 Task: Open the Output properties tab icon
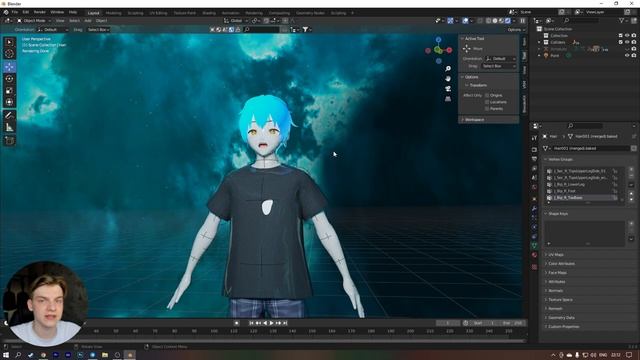[534, 159]
